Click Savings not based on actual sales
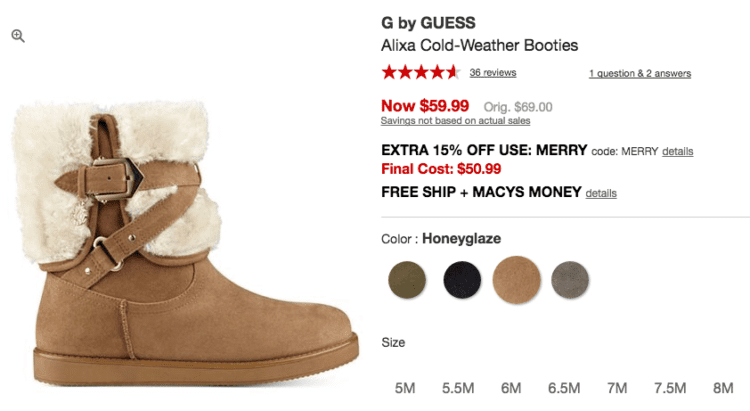Viewport: 750px width, 411px height. pyautogui.click(x=455, y=121)
